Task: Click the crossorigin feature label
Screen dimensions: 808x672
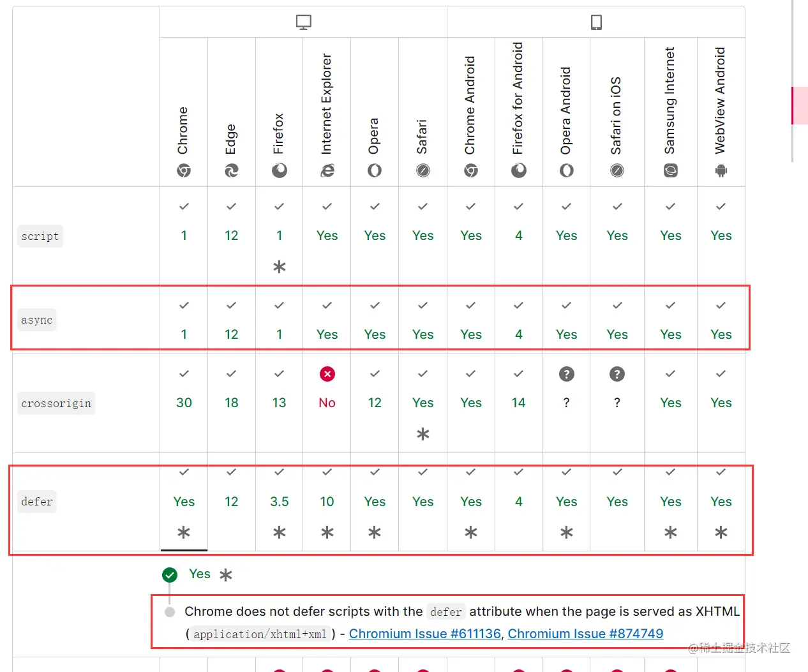Action: 56,403
